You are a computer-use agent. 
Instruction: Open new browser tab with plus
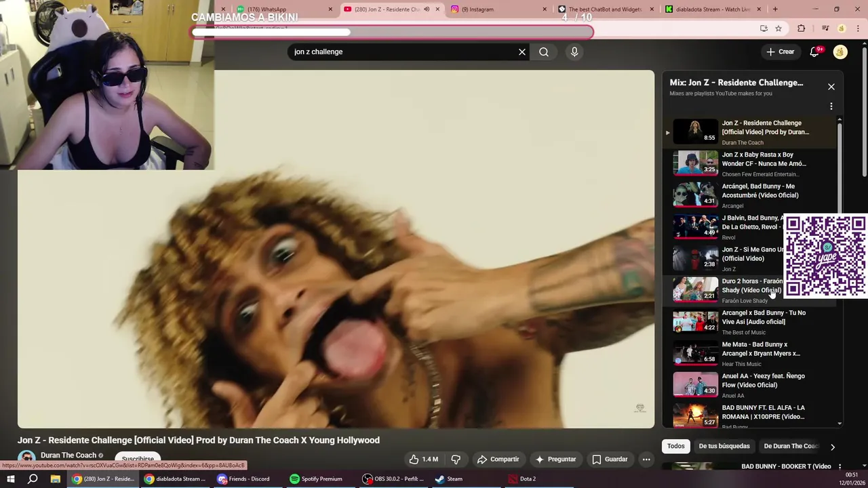tap(775, 9)
